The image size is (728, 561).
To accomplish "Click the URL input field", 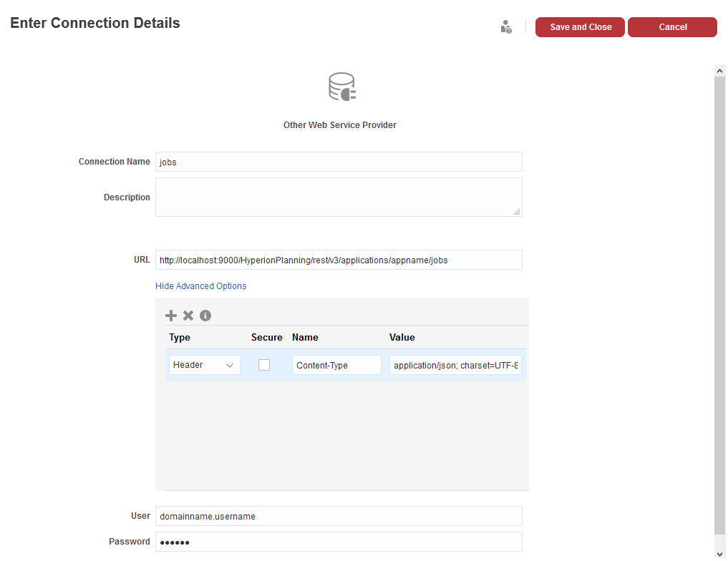I will click(x=339, y=260).
